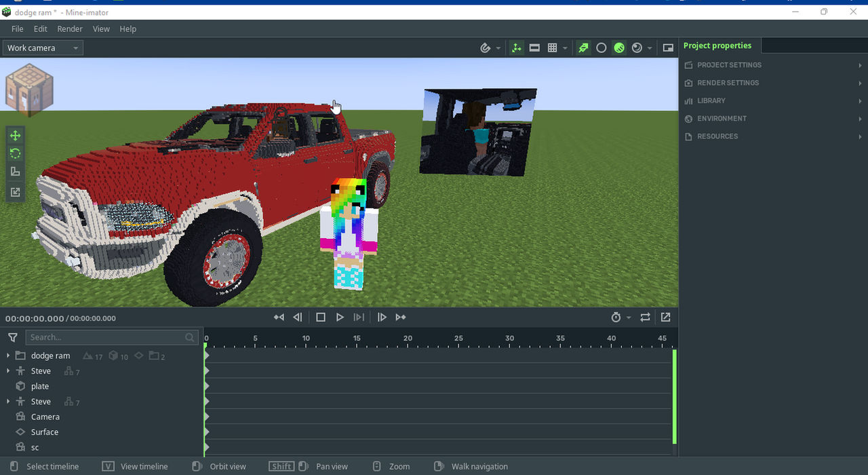The image size is (868, 475).
Task: Expand the Project Settings section arrow
Action: click(x=860, y=65)
